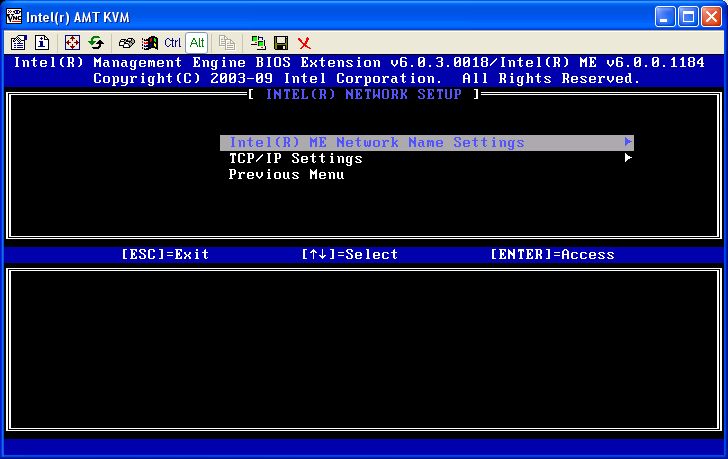Toggle the Ctrl key button

pos(172,43)
